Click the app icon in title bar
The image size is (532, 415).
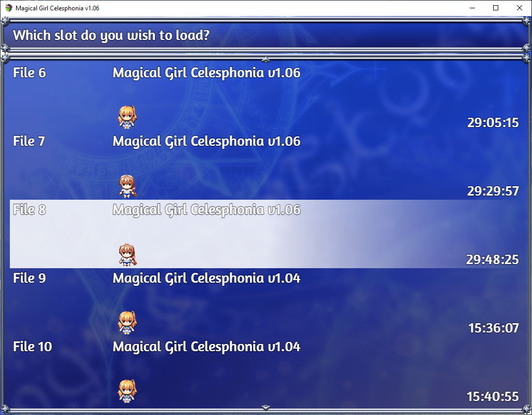(8, 8)
